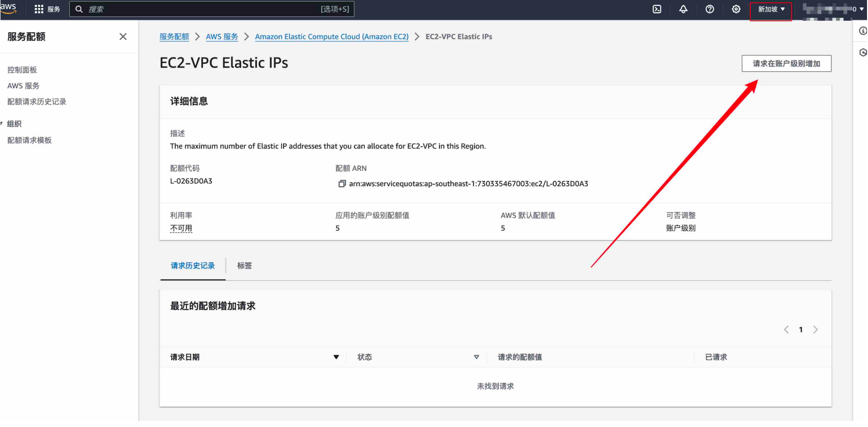
Task: Click the 账户级别 adjustable value
Action: [x=681, y=228]
